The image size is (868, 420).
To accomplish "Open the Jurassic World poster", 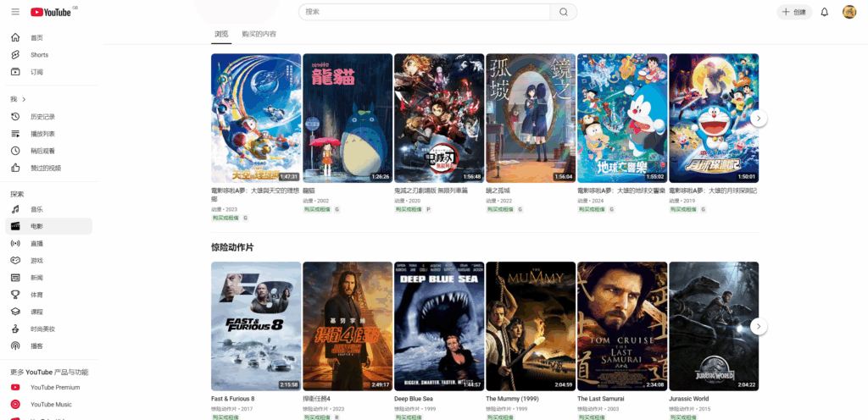I will [x=714, y=326].
